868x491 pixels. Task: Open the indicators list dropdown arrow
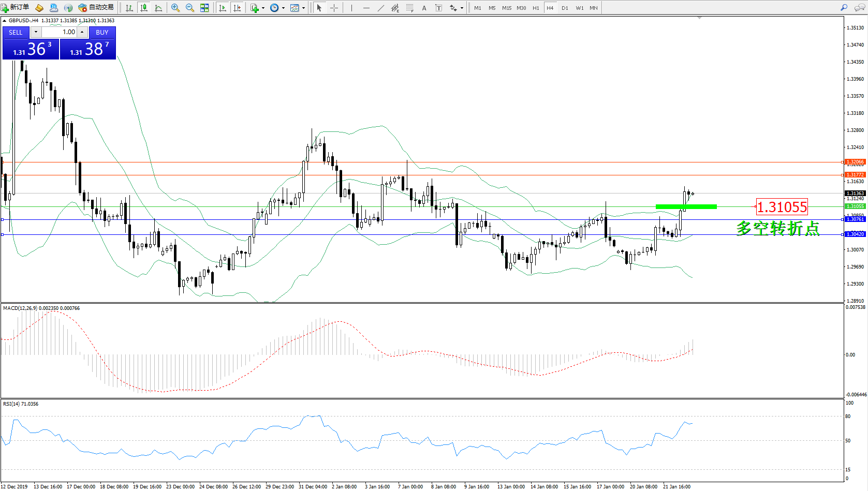(263, 8)
